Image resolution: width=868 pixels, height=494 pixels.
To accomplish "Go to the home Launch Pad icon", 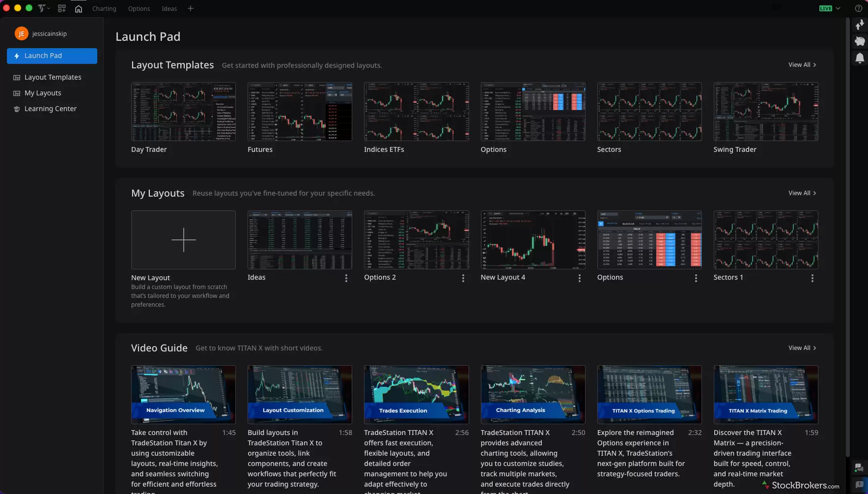I will click(x=78, y=8).
